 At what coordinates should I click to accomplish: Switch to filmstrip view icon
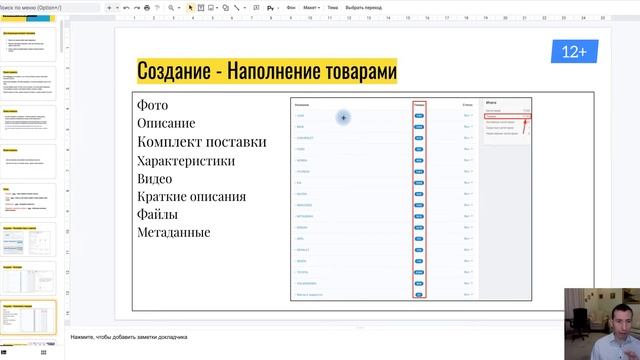pyautogui.click(x=4, y=352)
